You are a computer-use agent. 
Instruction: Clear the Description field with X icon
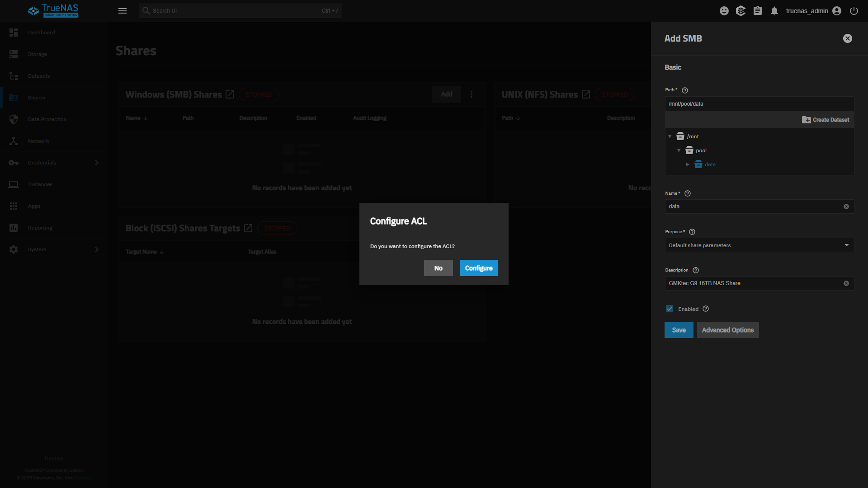click(x=846, y=283)
